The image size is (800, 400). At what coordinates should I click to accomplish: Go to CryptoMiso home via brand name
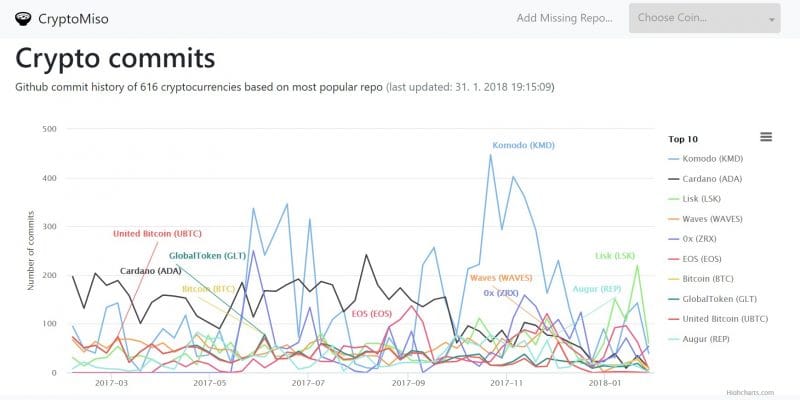(73, 19)
